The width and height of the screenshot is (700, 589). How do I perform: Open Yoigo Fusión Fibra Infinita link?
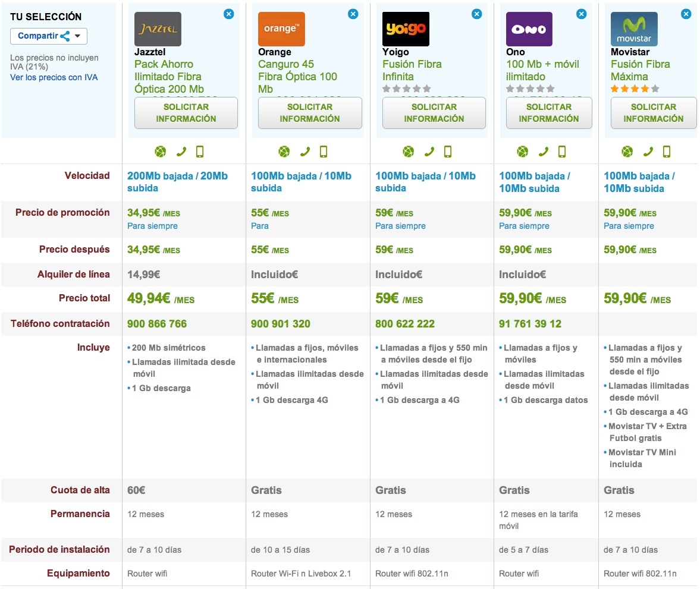coord(412,71)
